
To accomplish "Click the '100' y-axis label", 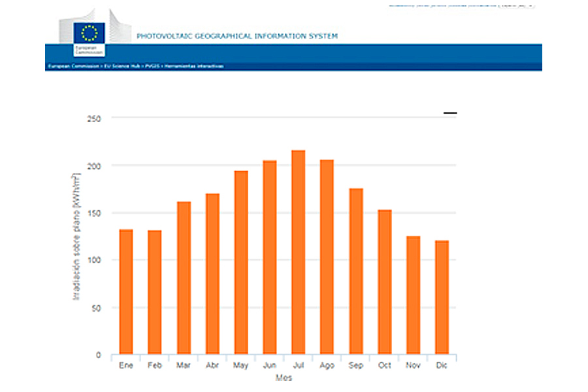I will coord(94,260).
